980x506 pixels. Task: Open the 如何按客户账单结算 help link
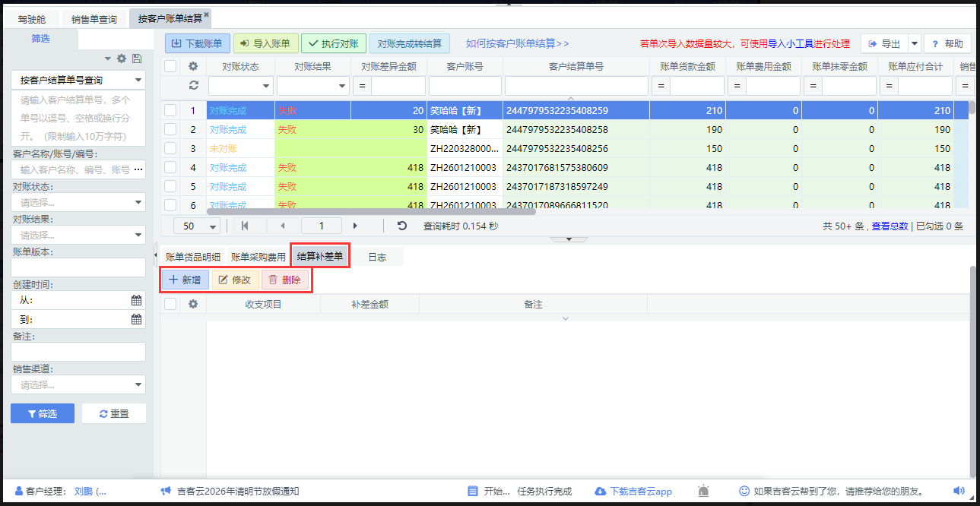[518, 44]
